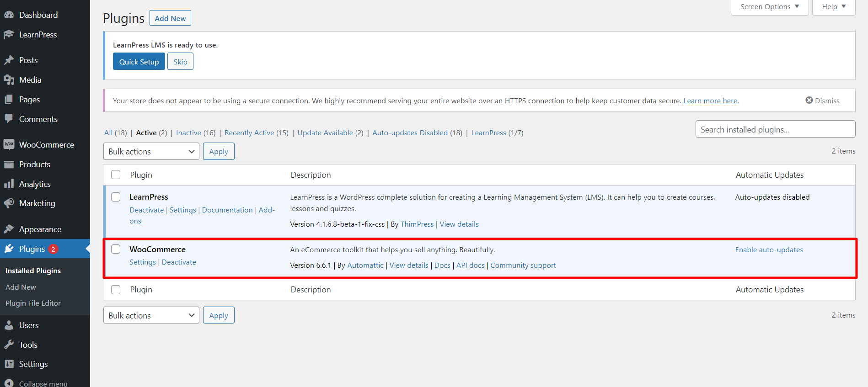Screen dimensions: 868x387
Task: Click the Add New button beside Plugins title
Action: 170,18
